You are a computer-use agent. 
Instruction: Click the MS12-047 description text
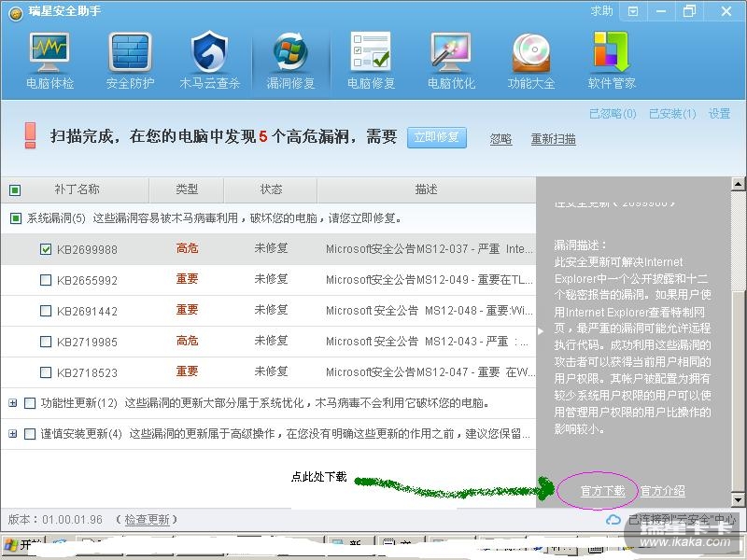click(430, 371)
